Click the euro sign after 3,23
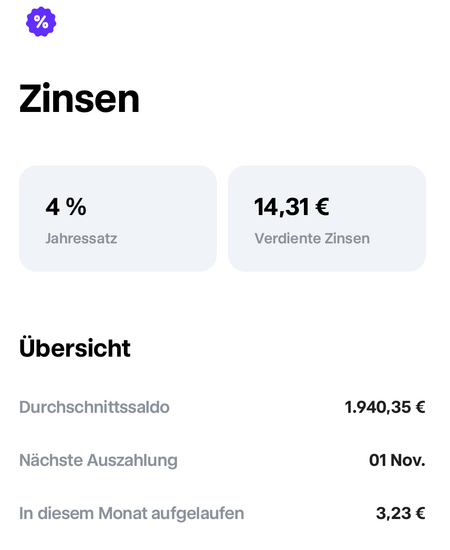Viewport: 450px width, 550px height. tap(421, 514)
